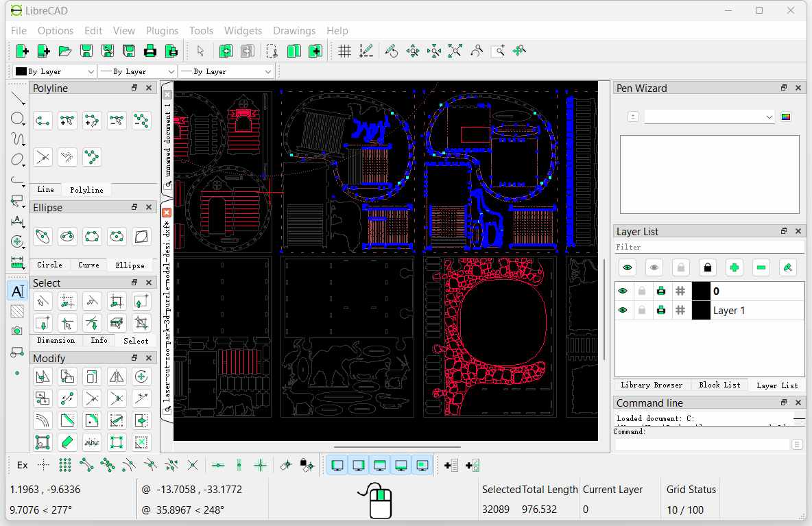Click Add layer green plus icon
The image size is (812, 526).
734,267
